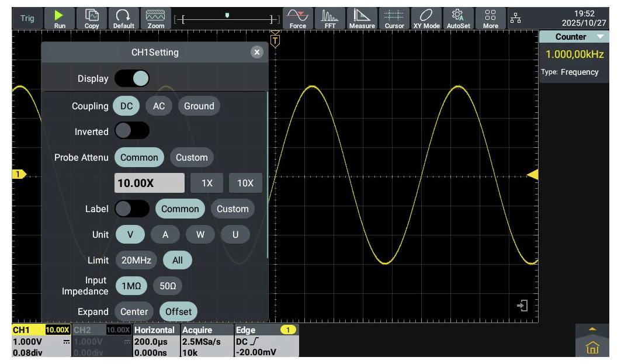Switch to XY Mode

(426, 18)
